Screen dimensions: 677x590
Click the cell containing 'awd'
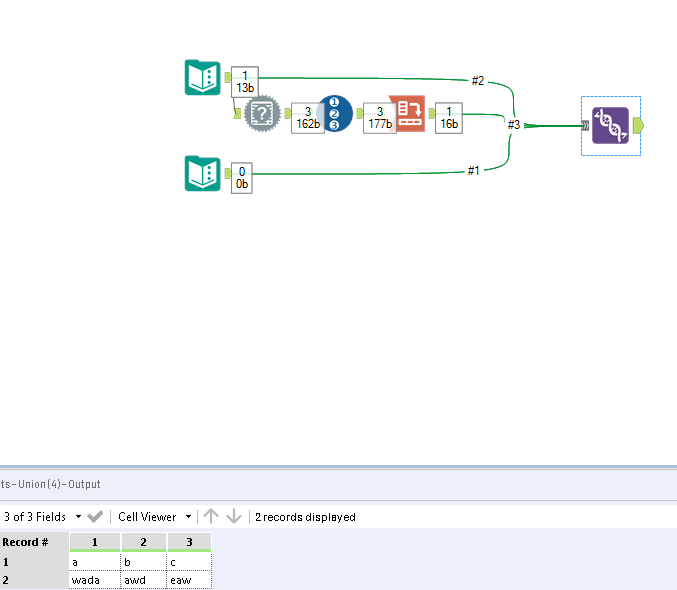[x=143, y=580]
